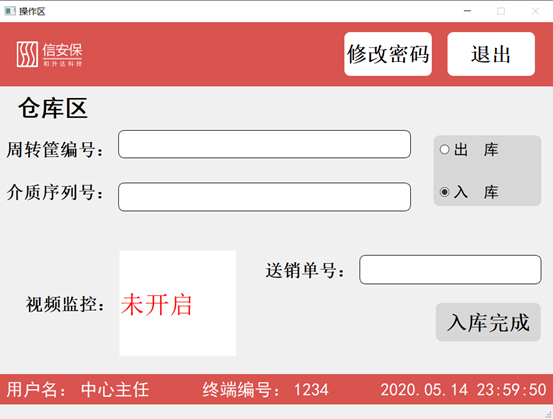This screenshot has height=419, width=553.
Task: Click the disabled maximize window button
Action: (x=501, y=11)
